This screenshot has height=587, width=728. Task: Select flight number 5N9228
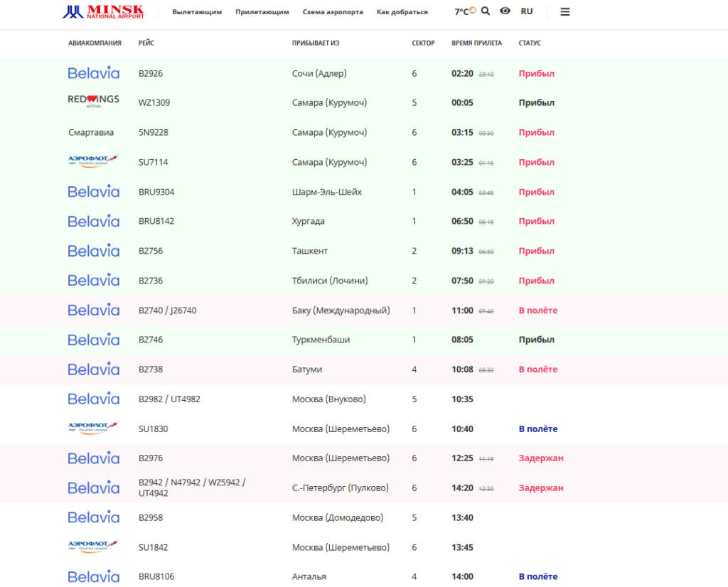[x=154, y=133]
